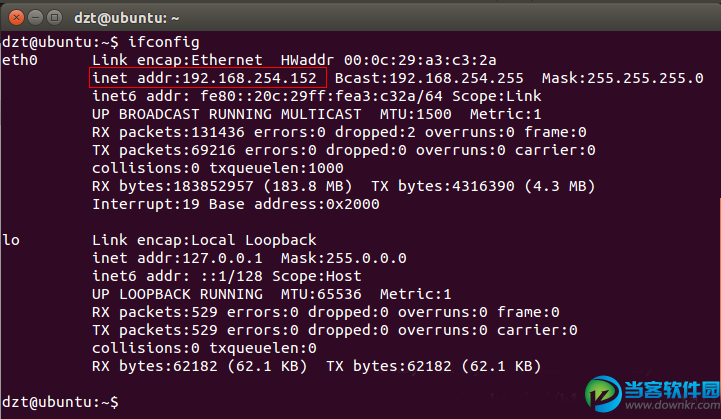This screenshot has width=721, height=419.
Task: Click the Interrupt:19 Base address line
Action: (x=236, y=204)
